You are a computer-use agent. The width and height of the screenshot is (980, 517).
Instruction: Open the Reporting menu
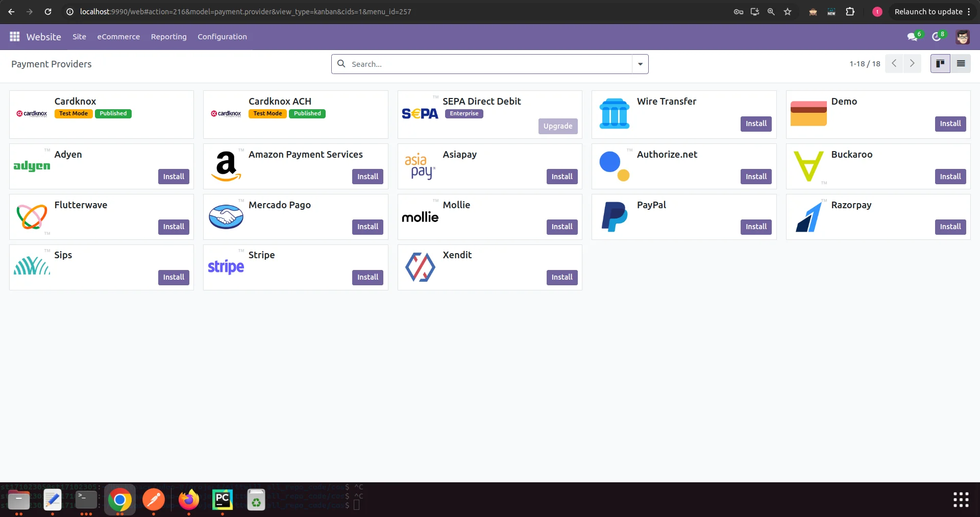coord(169,37)
